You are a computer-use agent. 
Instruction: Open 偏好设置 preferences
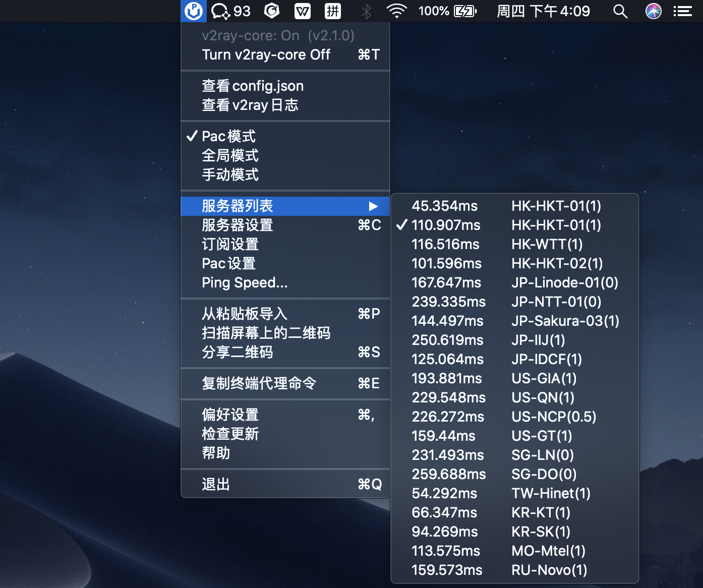click(x=285, y=415)
